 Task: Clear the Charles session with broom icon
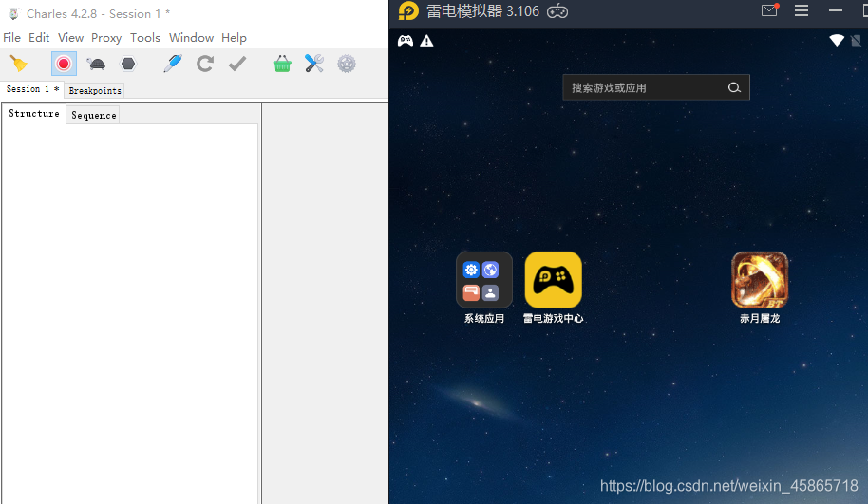pos(18,64)
